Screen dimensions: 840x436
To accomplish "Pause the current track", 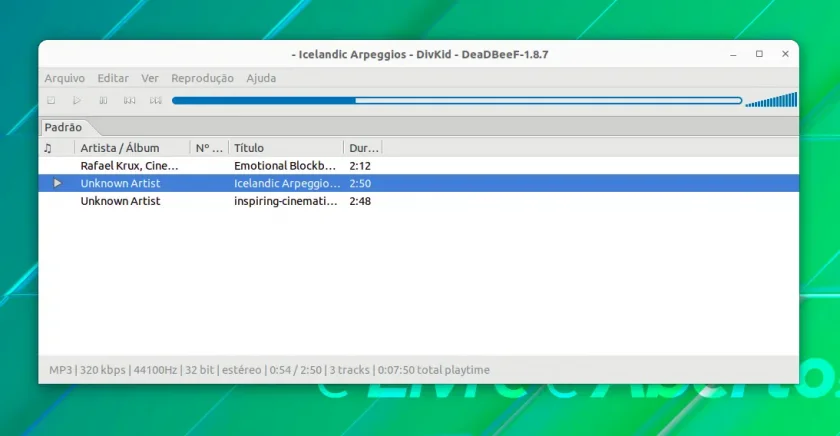I will click(103, 100).
